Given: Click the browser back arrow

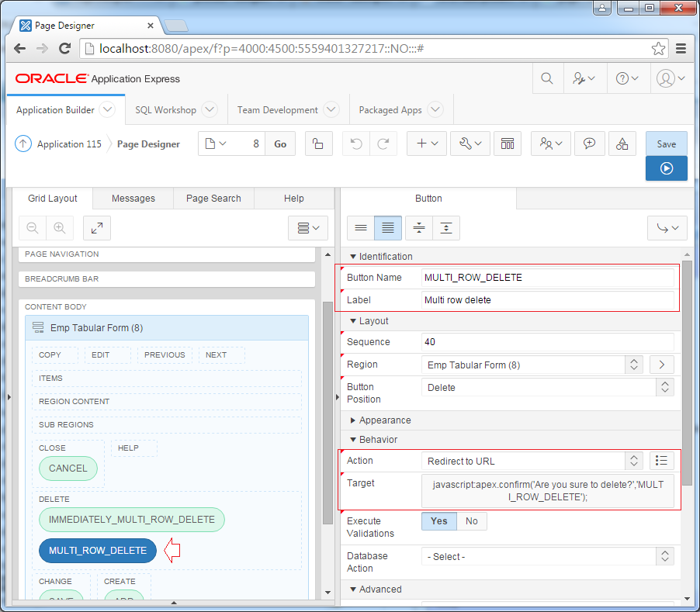Looking at the screenshot, I should pyautogui.click(x=19, y=48).
